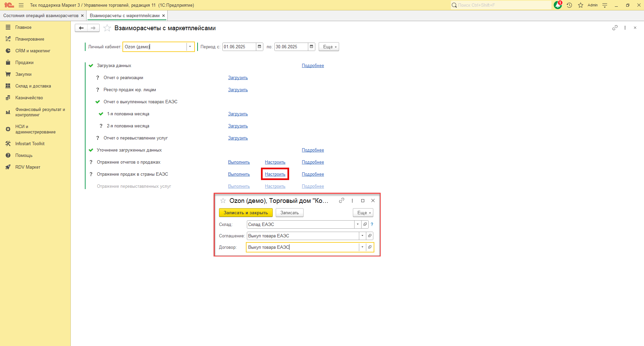Click Загрузить link for Отчет о реализации

(238, 78)
